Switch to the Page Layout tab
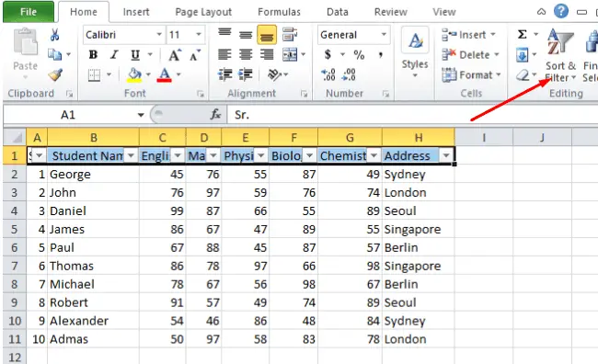 tap(203, 12)
